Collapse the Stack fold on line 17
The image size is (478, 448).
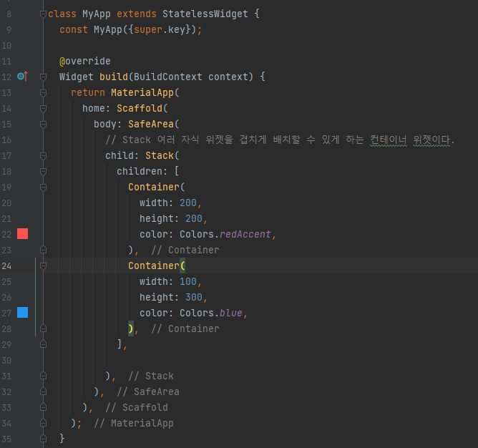click(x=43, y=156)
